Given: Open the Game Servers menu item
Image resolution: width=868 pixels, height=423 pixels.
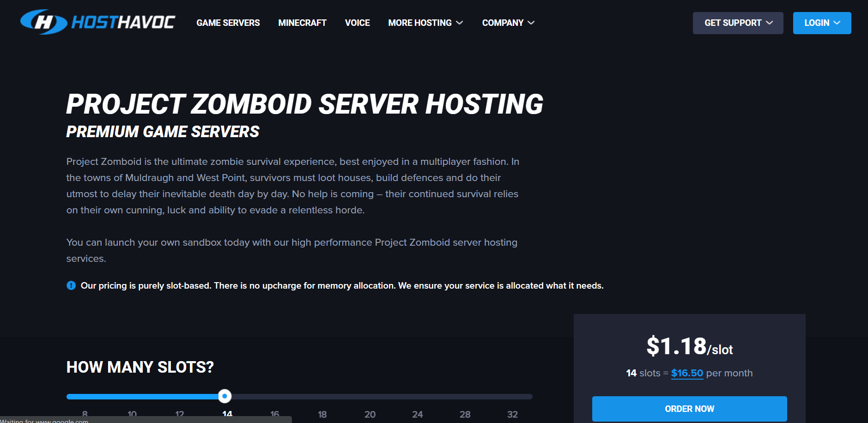Looking at the screenshot, I should [228, 23].
